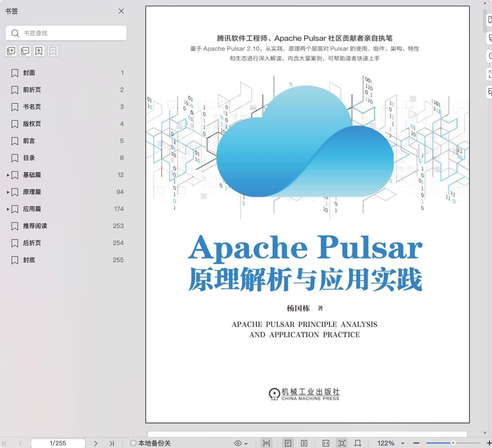This screenshot has height=448, width=492.
Task: Click page number 253 in bookmarks
Action: pos(118,226)
